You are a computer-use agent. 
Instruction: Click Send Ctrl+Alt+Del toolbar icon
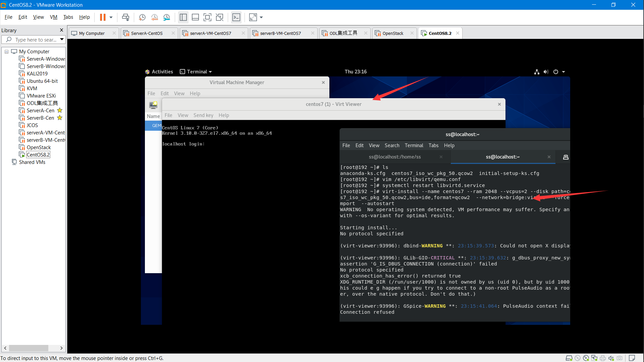coord(125,17)
